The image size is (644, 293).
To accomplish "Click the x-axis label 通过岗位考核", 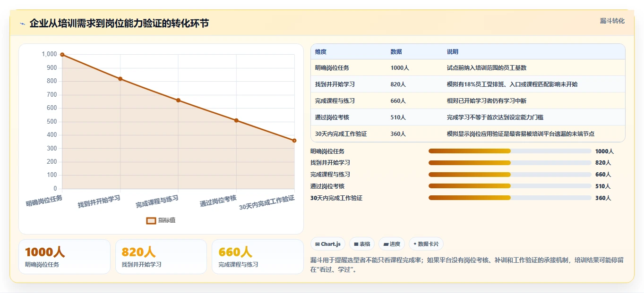I will pyautogui.click(x=218, y=201).
